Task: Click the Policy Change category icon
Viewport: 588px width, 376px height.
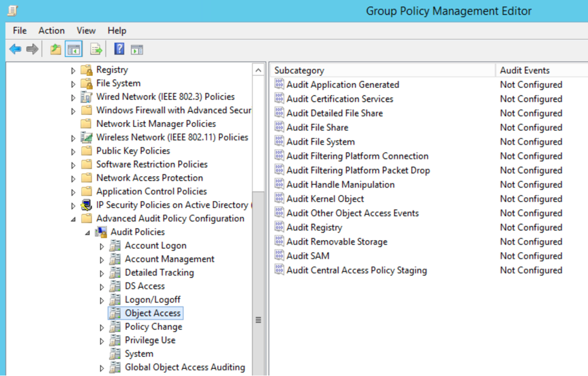Action: [x=115, y=327]
